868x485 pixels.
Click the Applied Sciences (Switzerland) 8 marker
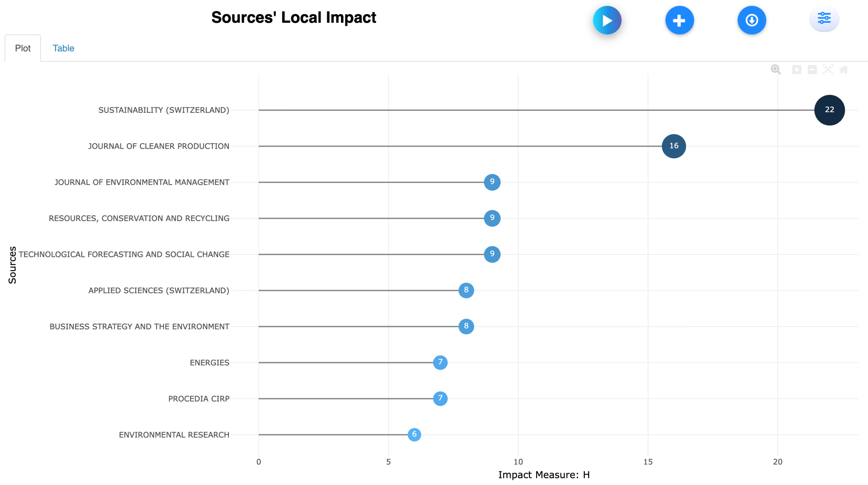click(x=466, y=290)
